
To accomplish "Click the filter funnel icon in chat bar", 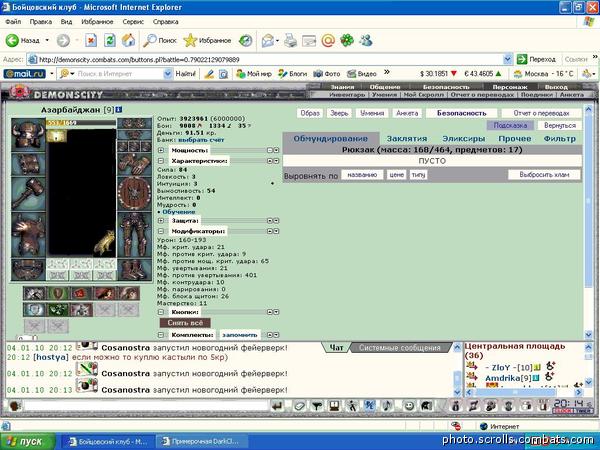I will (x=316, y=406).
